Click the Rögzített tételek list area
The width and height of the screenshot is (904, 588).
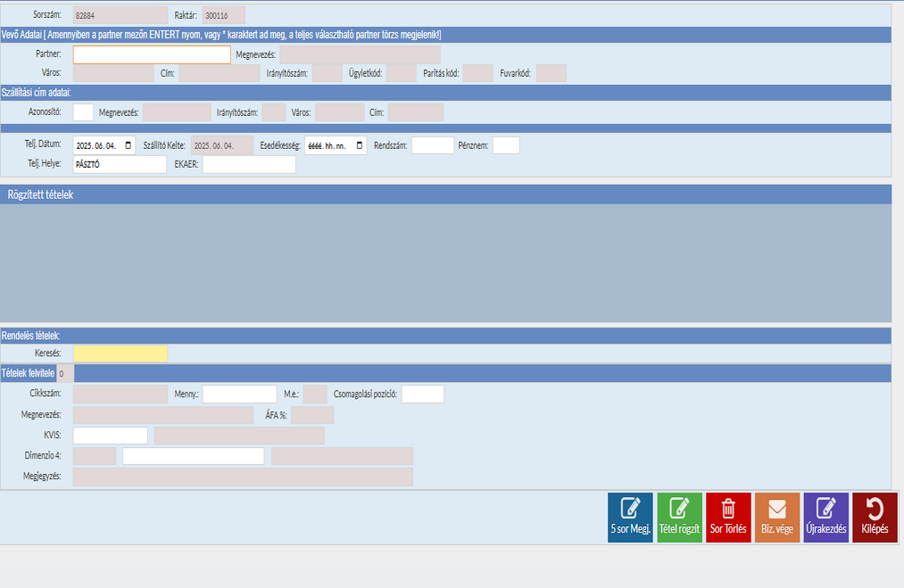point(447,262)
